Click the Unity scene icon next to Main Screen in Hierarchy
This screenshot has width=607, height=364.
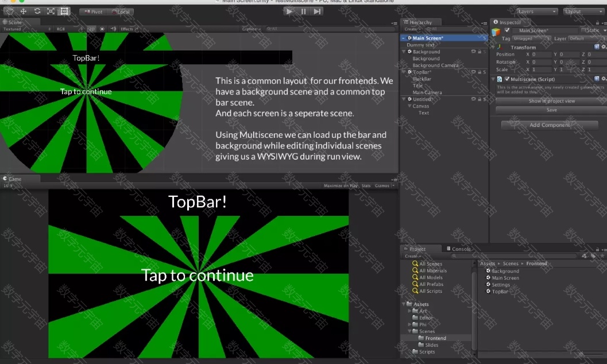point(409,38)
